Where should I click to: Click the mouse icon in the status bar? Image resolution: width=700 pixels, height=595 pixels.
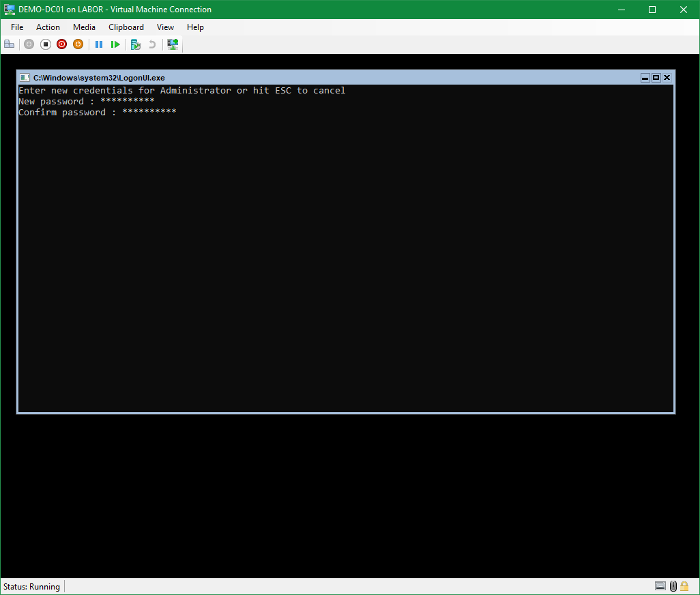[x=673, y=586]
